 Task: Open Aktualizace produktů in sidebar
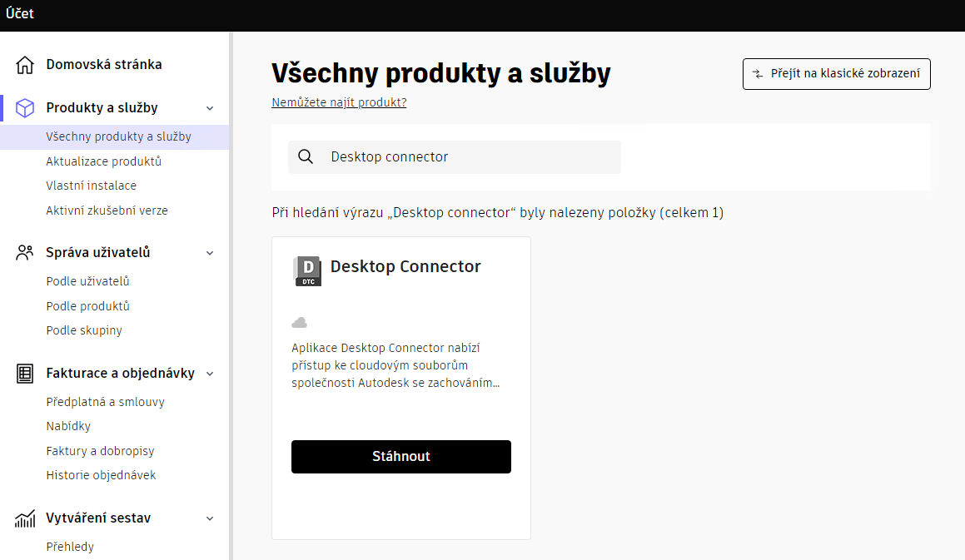coord(103,161)
